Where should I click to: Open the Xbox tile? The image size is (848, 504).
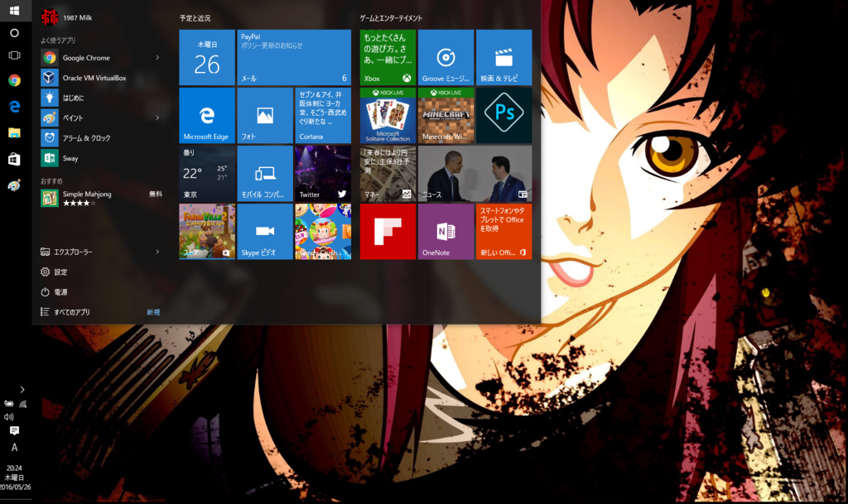click(388, 57)
